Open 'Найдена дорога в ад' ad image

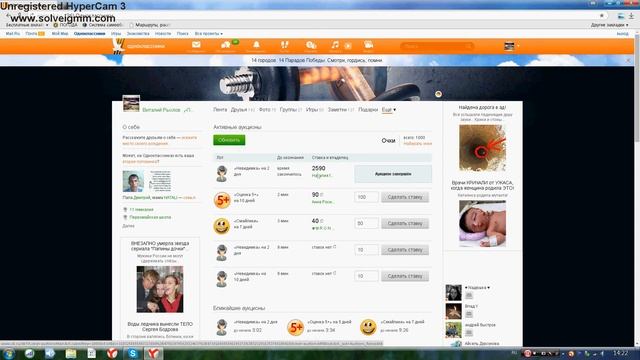[x=482, y=148]
